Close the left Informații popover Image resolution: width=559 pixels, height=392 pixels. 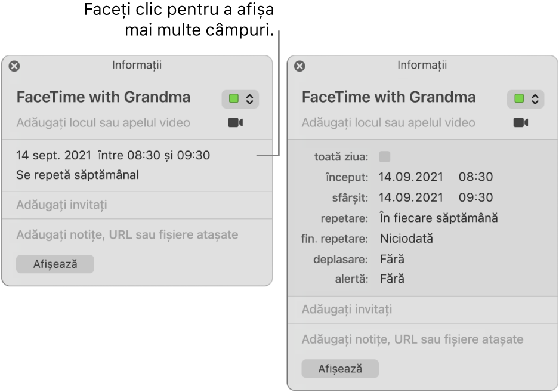[14, 66]
